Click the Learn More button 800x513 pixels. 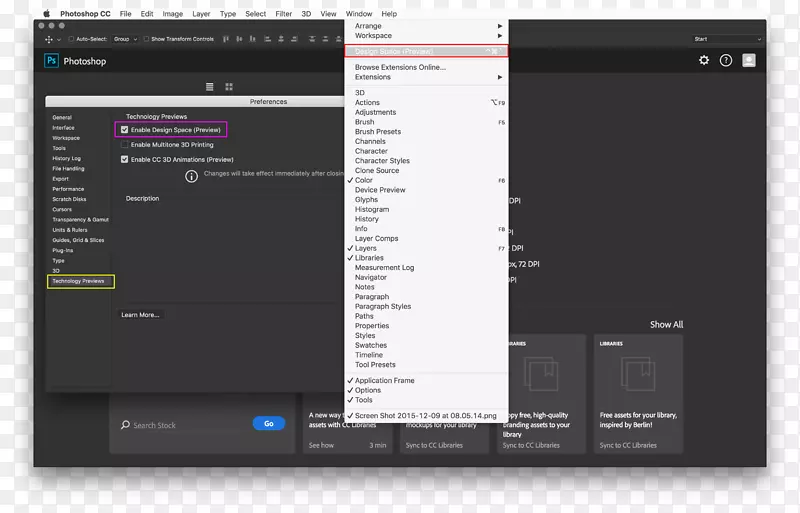pyautogui.click(x=140, y=315)
